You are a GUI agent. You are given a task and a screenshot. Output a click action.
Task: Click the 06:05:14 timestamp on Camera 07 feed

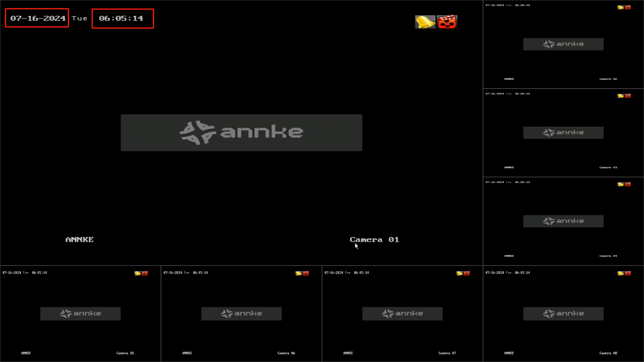362,273
